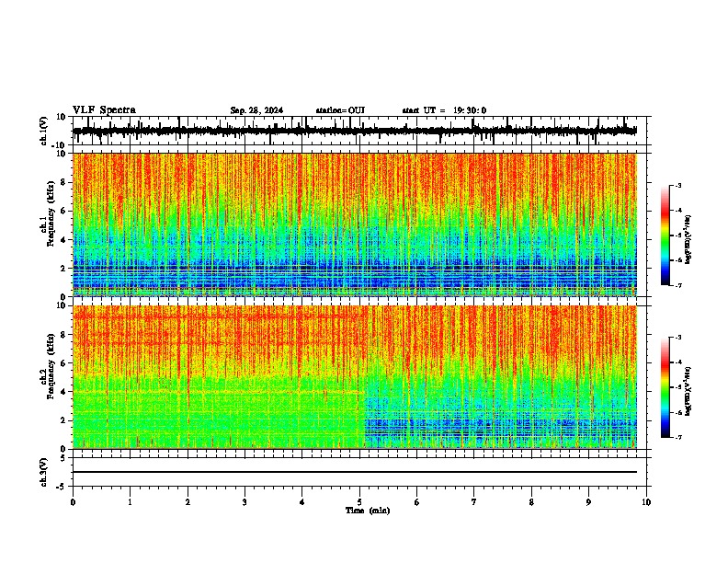Click the "8" kHz tick on ch.1 spectrogram
Screen dimensions: 728x563
click(x=63, y=182)
